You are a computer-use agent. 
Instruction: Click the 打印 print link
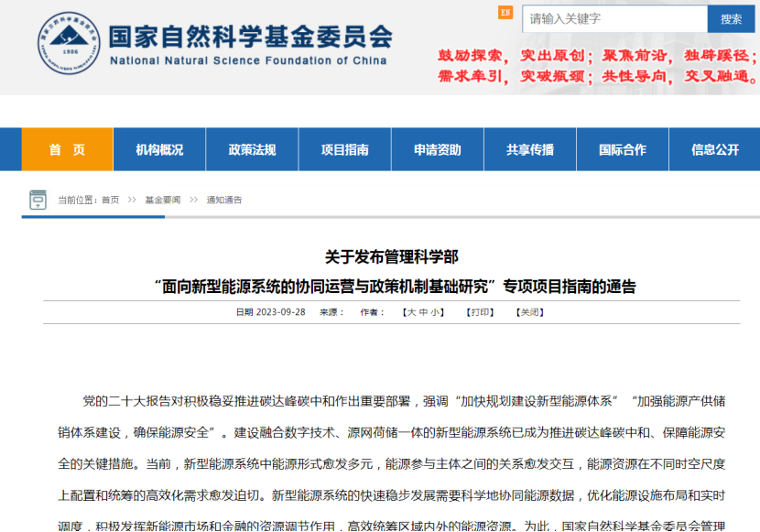tap(481, 312)
